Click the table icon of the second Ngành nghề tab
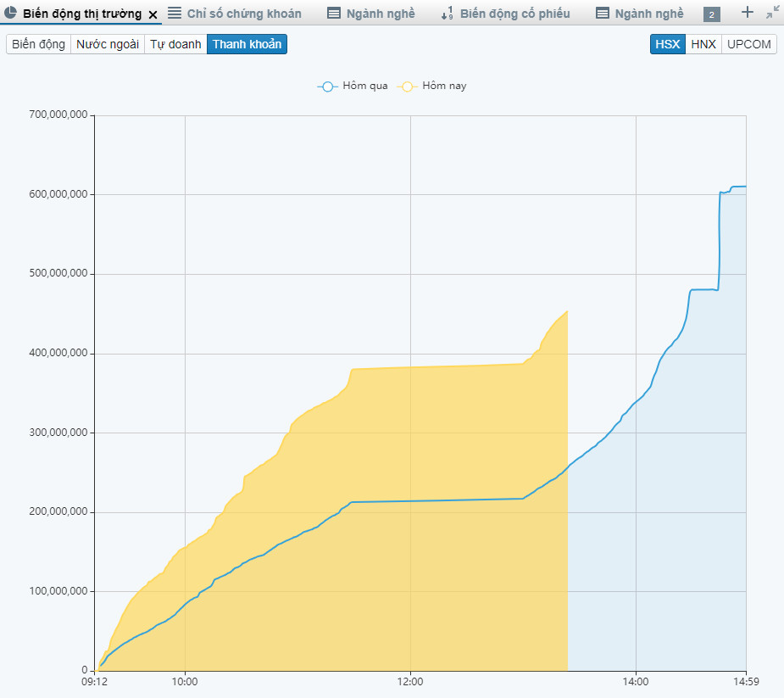 [x=603, y=14]
